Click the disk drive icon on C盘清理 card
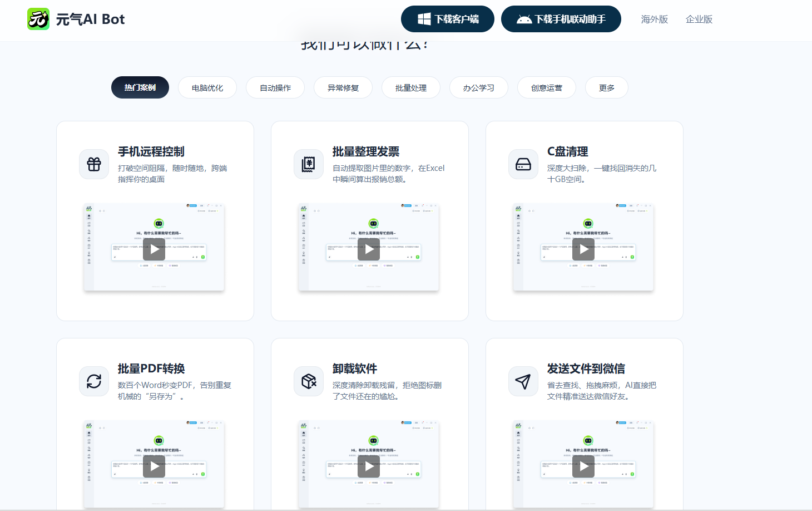 click(x=523, y=164)
